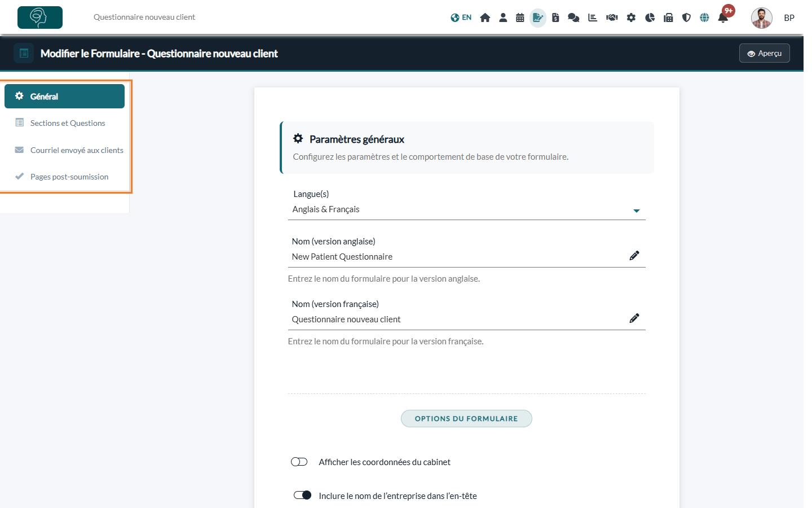Open Sections et Questions sidebar tab
812x508 pixels.
64,123
